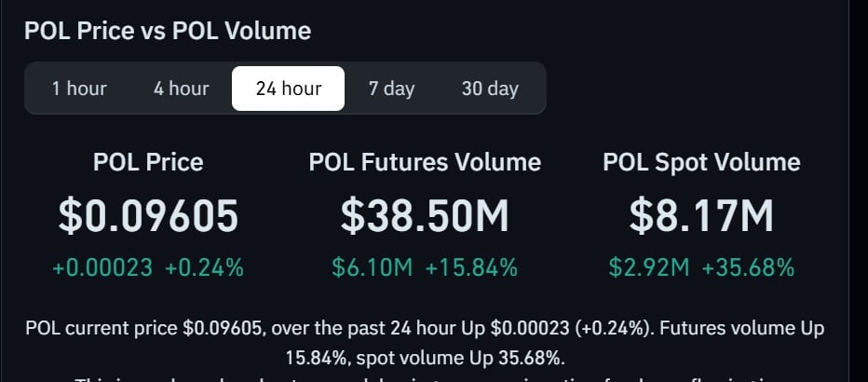Click the POL Spot Volume label
Image resolution: width=868 pixels, height=382 pixels.
pyautogui.click(x=701, y=163)
